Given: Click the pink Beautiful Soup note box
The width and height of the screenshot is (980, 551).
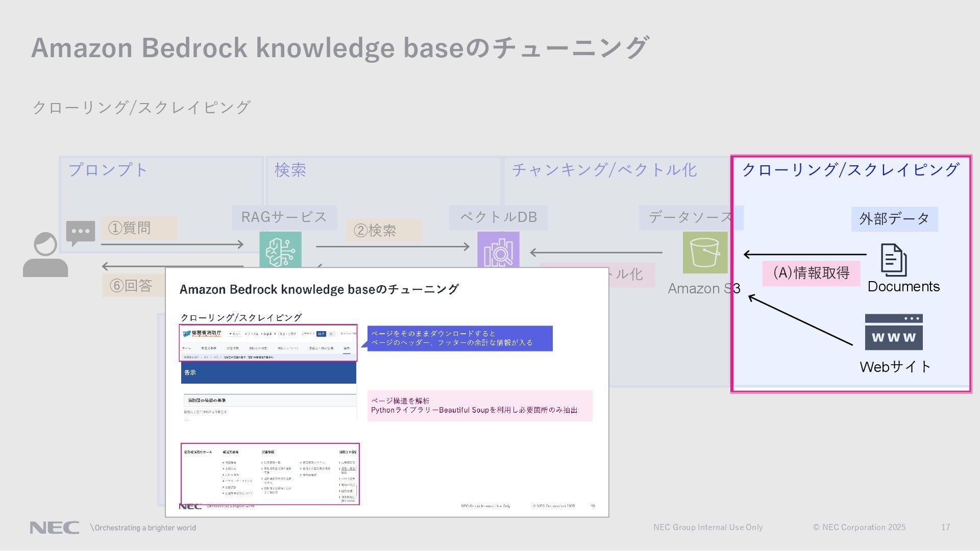Looking at the screenshot, I should (x=479, y=406).
